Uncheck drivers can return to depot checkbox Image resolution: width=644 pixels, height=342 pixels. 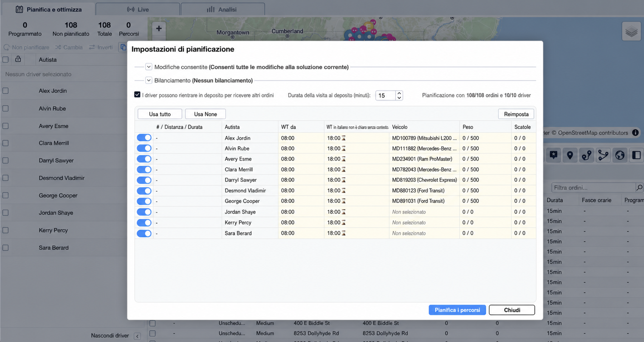pos(137,95)
